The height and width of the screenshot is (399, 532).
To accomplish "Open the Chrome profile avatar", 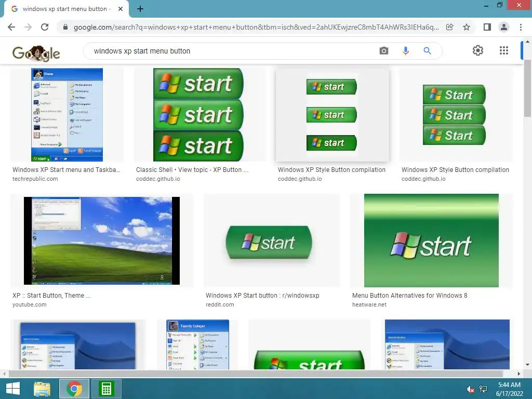I will (504, 27).
